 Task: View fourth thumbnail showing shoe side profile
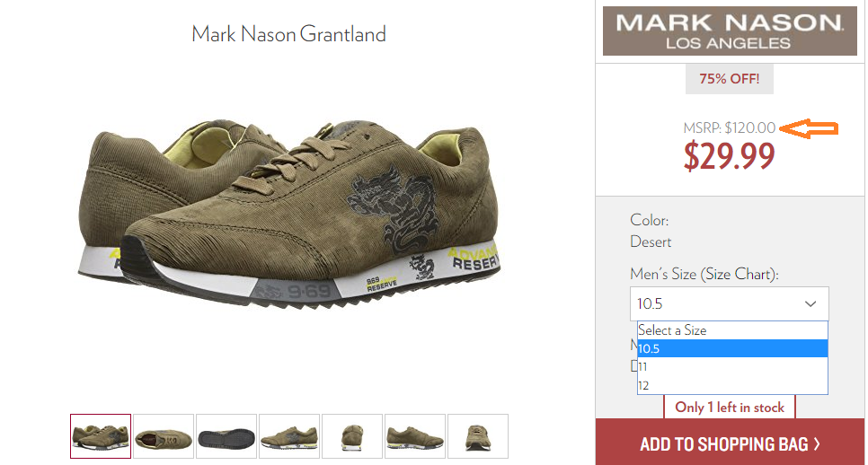pyautogui.click(x=289, y=436)
